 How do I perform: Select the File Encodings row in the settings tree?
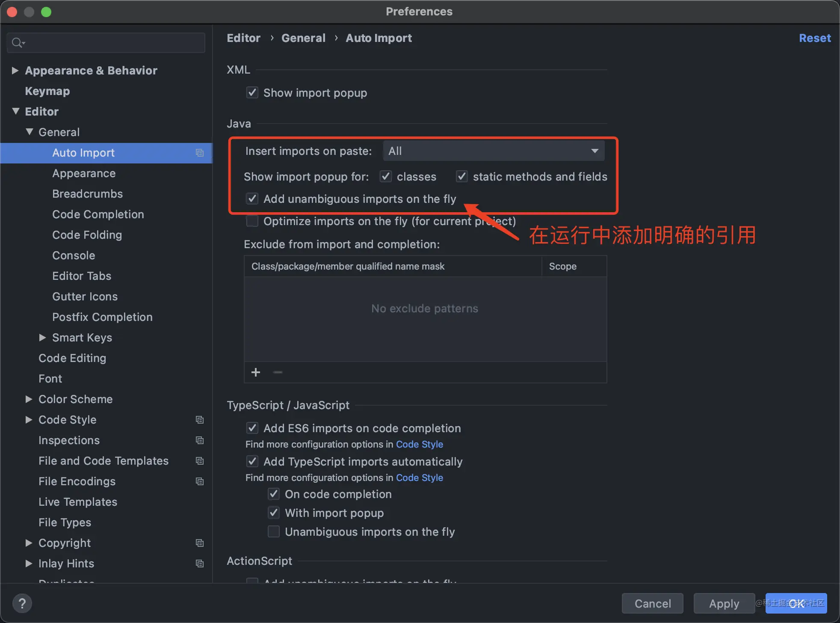(x=106, y=481)
